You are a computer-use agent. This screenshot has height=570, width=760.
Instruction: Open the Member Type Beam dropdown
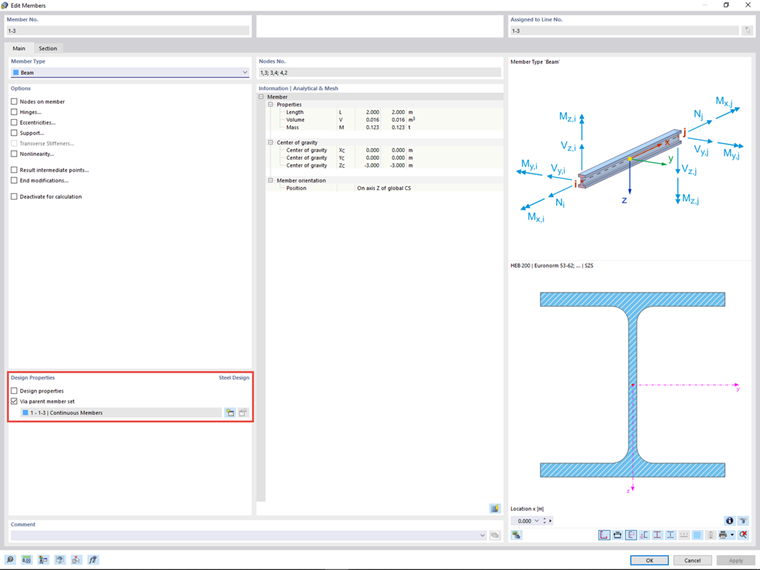130,72
